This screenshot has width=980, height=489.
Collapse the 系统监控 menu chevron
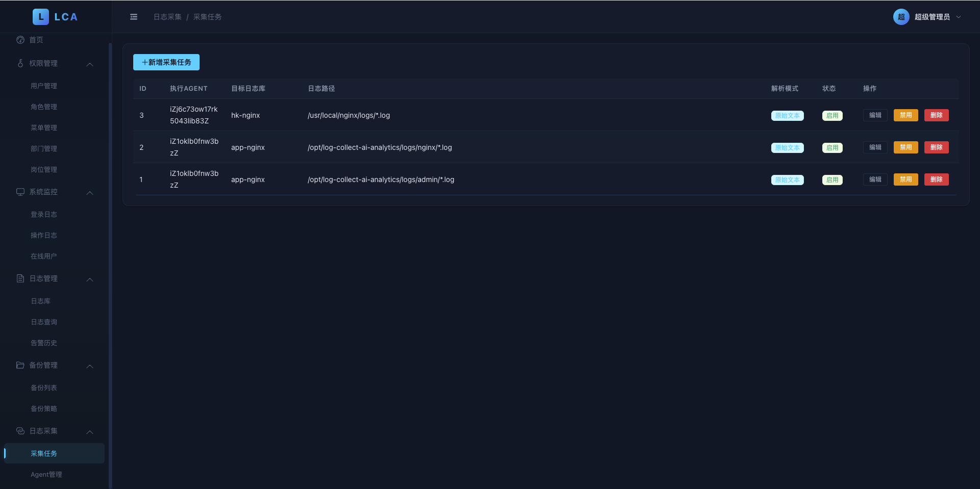coord(90,193)
